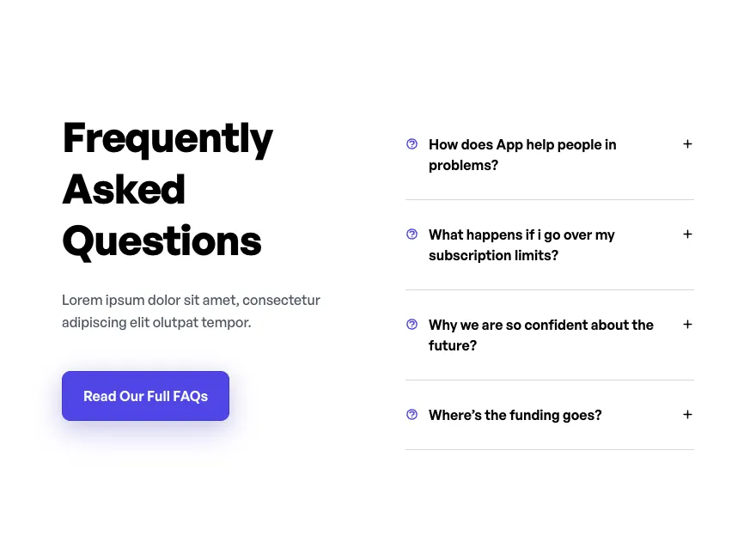Click the divider line below the first question

click(x=549, y=200)
